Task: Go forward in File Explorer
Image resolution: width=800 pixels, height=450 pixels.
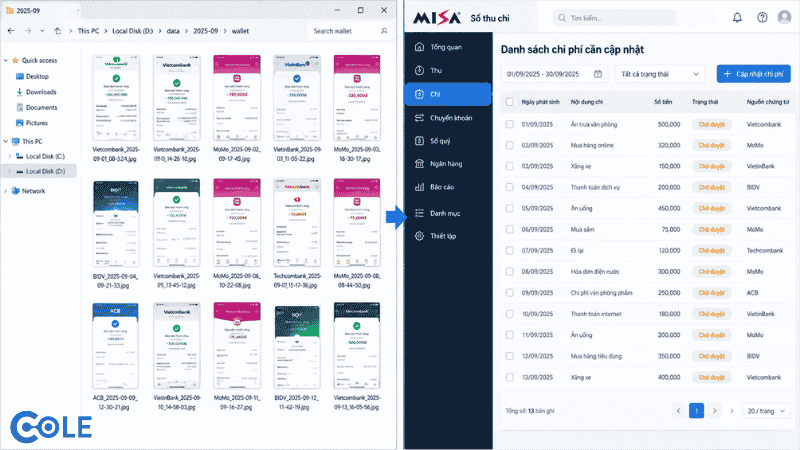Action: [x=28, y=31]
